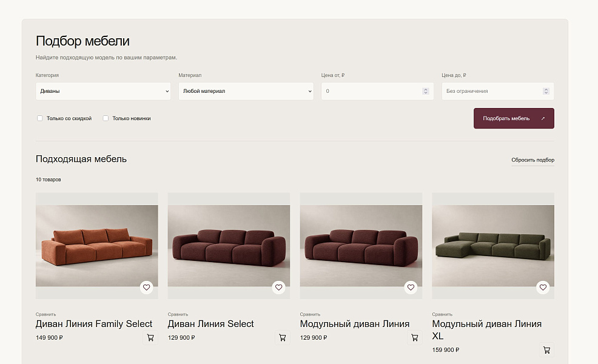Click Сравнить above Диван Линия Family Select
Image resolution: width=598 pixels, height=364 pixels.
coord(45,314)
